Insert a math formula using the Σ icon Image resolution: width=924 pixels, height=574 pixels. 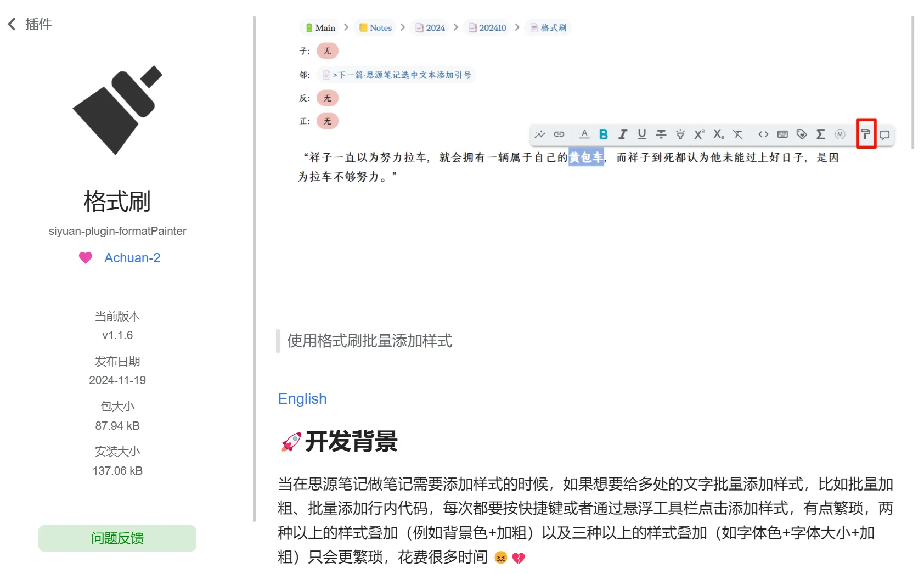tap(821, 134)
